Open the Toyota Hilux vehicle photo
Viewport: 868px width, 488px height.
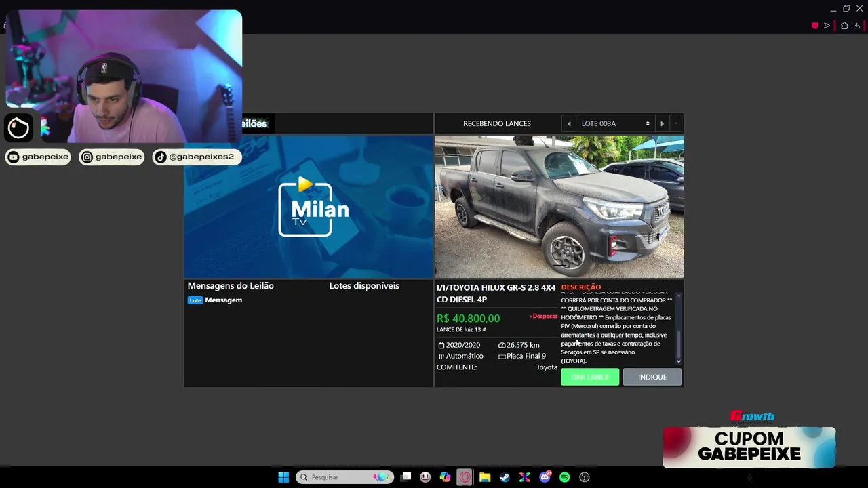(559, 207)
